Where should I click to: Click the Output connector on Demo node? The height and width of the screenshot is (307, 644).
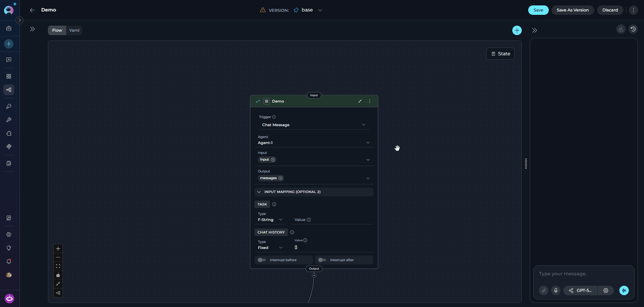pos(314,269)
